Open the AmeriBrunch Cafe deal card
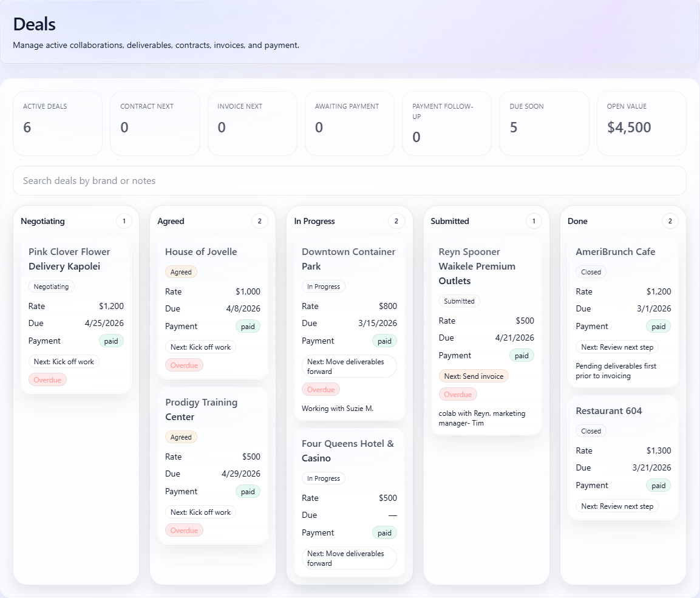Image resolution: width=700 pixels, height=598 pixels. coord(624,313)
